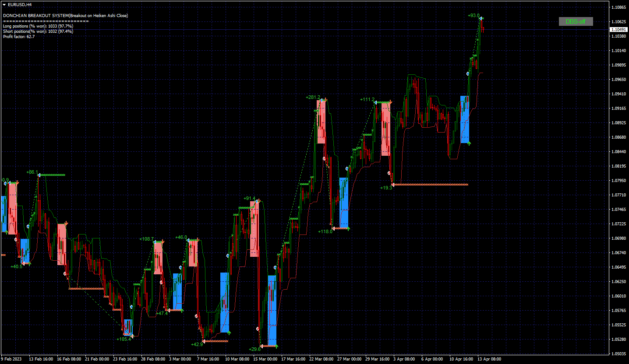The height and width of the screenshot is (364, 629).
Task: Click the EURUSD,H4 chart title
Action: [x=19, y=4]
